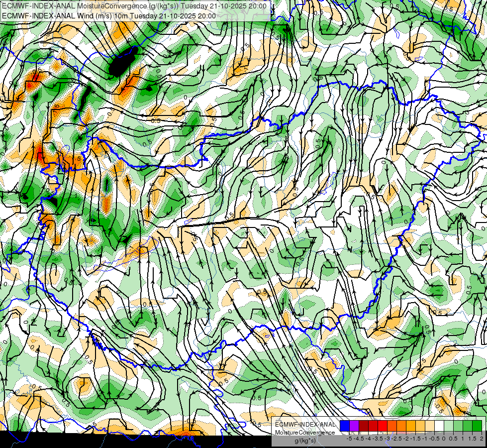487x448 pixels.
Task: Click the MoistureConvergence title line at top
Action: pos(134,6)
